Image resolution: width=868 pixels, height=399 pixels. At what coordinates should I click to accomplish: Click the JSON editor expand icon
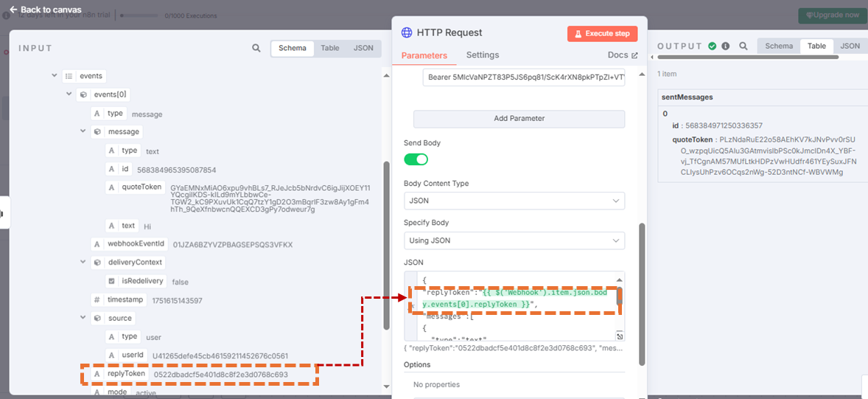tap(620, 336)
